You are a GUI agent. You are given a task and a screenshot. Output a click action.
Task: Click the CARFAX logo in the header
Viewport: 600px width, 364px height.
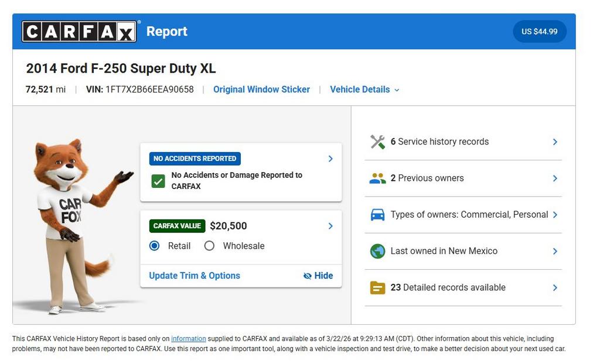(79, 32)
